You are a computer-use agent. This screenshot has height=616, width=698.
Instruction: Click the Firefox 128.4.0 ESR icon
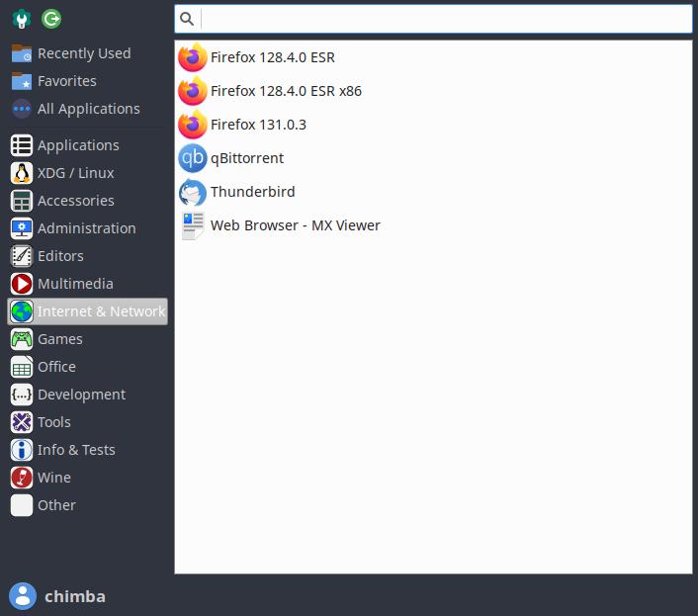point(193,57)
